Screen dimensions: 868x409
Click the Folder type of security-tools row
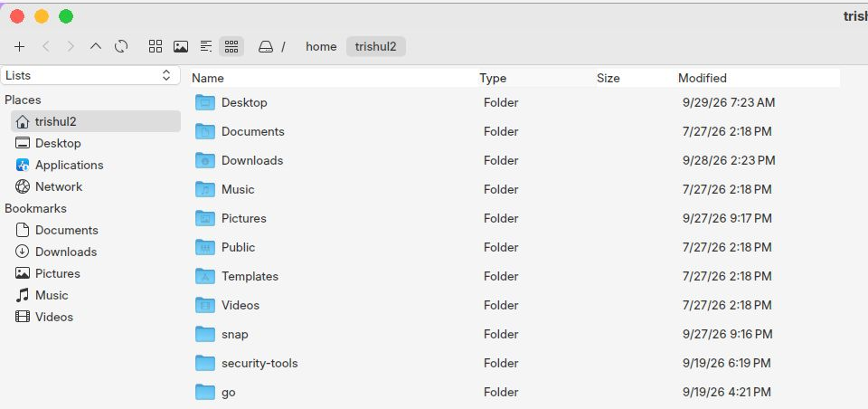500,363
